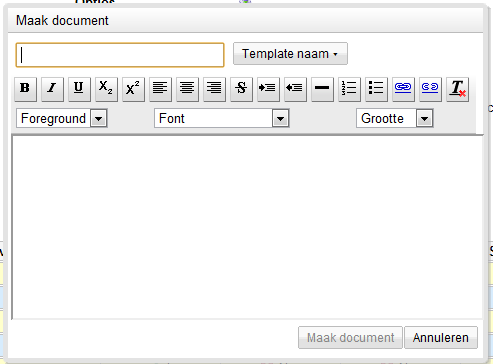The image size is (493, 364).
Task: Remove the hyperlink
Action: pos(430,89)
